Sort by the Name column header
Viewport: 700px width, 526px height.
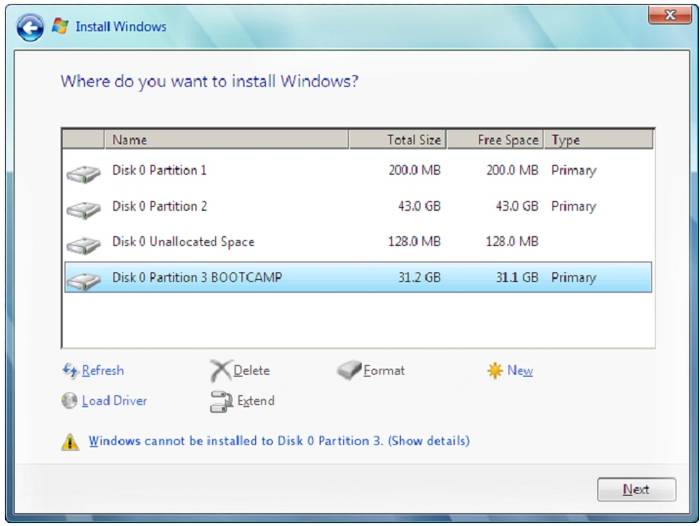(x=225, y=140)
